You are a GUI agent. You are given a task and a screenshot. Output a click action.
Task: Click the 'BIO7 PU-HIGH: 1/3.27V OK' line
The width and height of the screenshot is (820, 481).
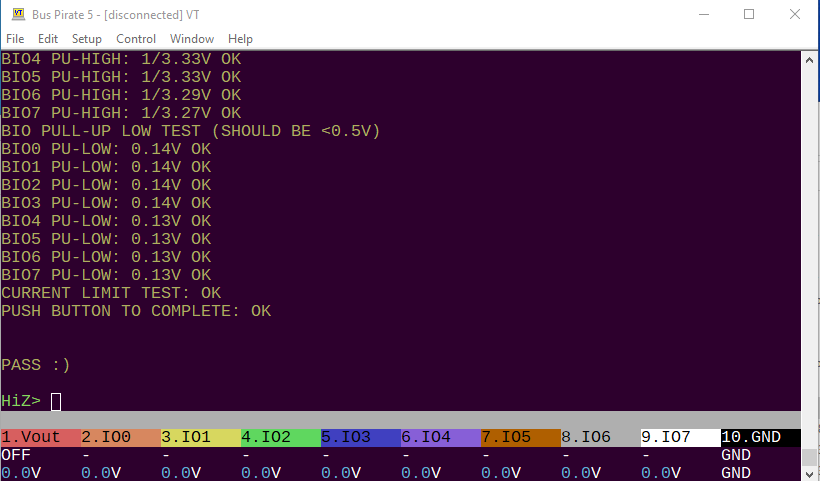(121, 113)
